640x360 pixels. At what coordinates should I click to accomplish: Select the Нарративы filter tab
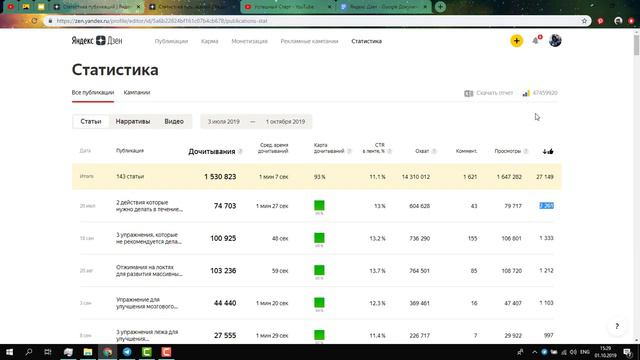coord(133,122)
